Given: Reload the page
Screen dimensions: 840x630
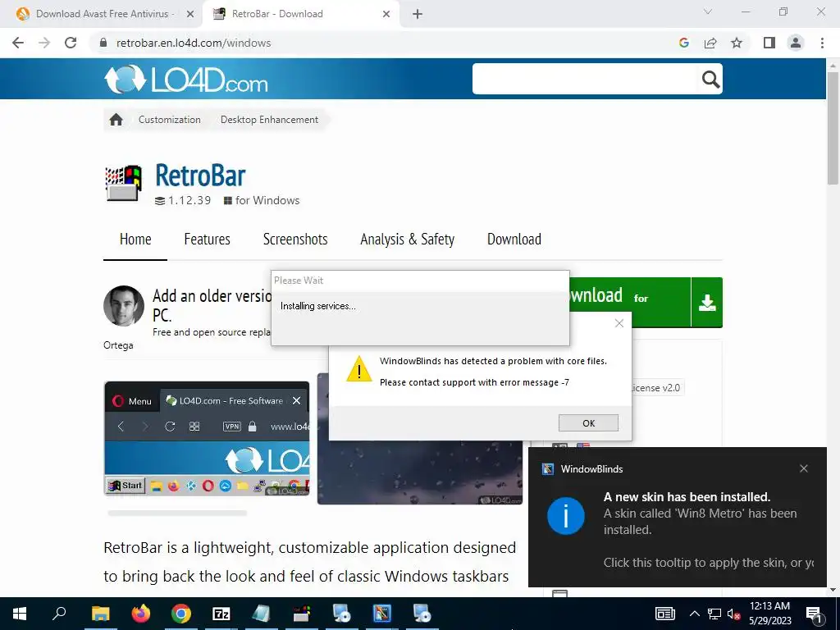Looking at the screenshot, I should [71, 43].
